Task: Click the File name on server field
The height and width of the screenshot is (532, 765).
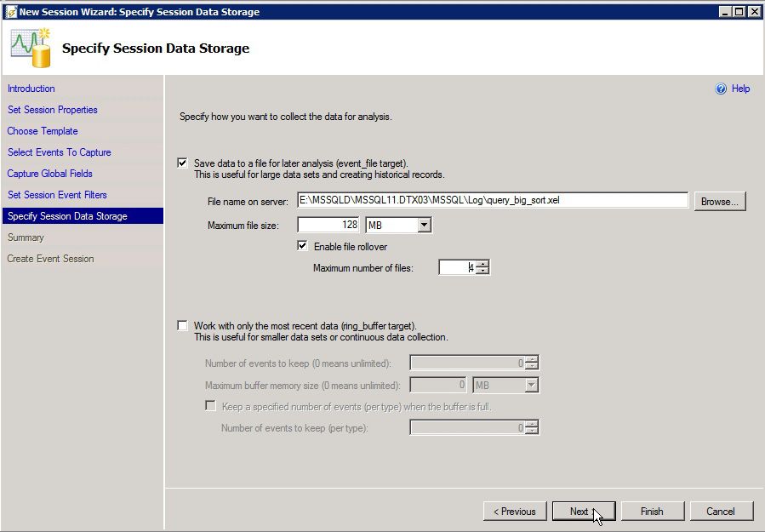Action: [x=493, y=200]
